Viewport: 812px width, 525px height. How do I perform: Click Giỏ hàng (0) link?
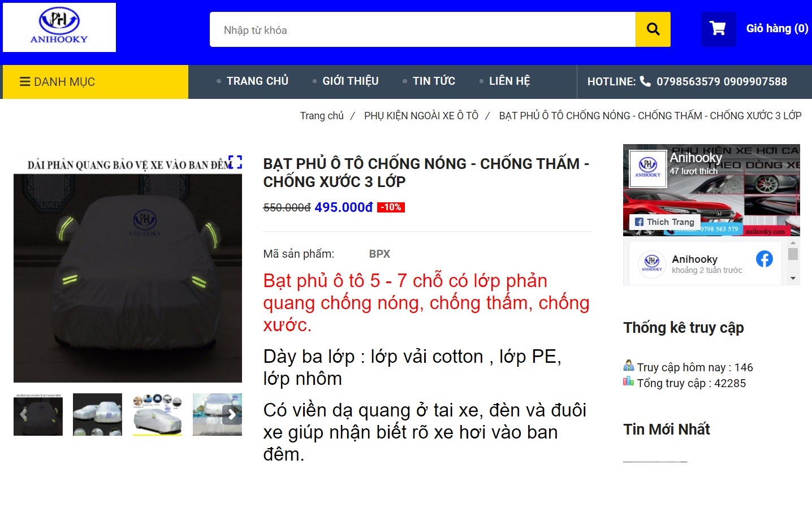click(x=777, y=28)
